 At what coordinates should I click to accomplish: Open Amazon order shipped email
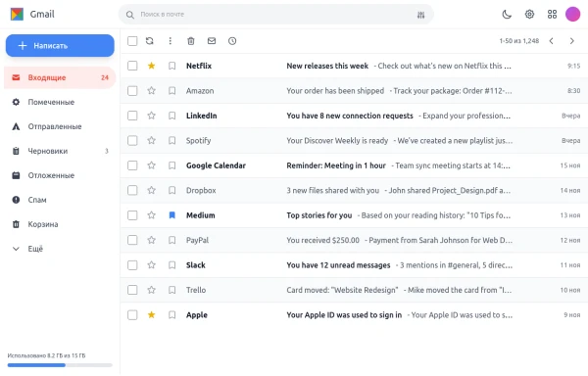[x=354, y=91]
